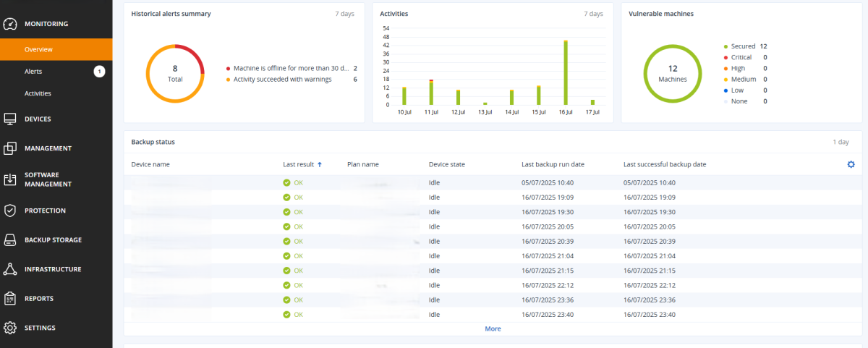The height and width of the screenshot is (348, 868).
Task: Click the More link under Backup status
Action: [x=493, y=328]
